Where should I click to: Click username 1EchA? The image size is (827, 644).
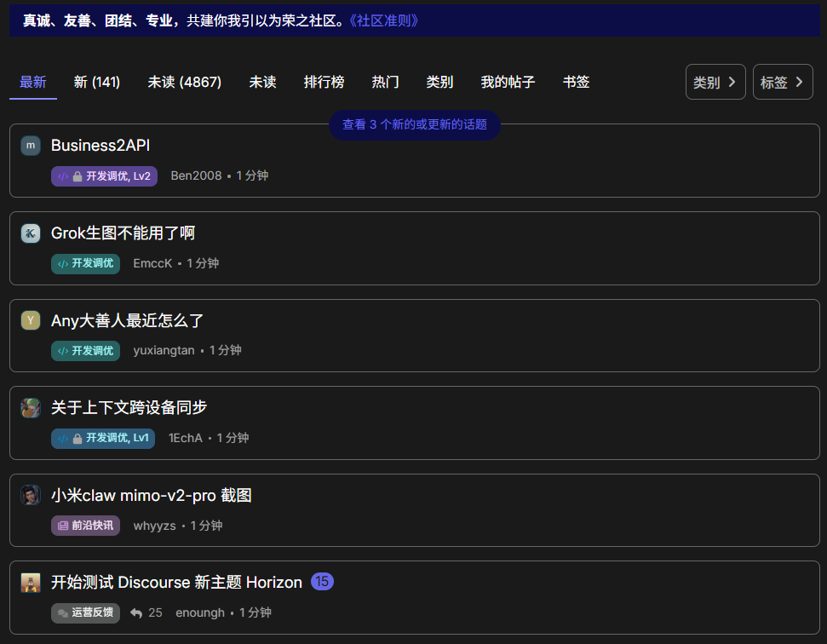[185, 438]
